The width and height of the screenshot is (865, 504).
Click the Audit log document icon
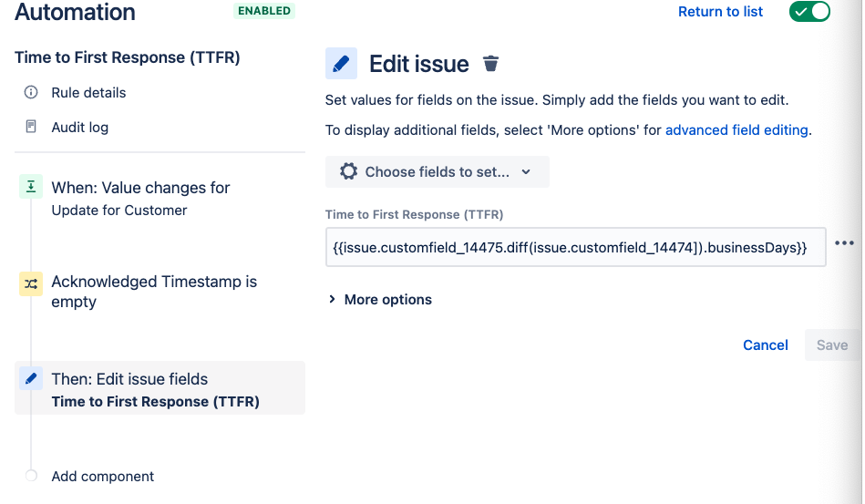tap(31, 127)
